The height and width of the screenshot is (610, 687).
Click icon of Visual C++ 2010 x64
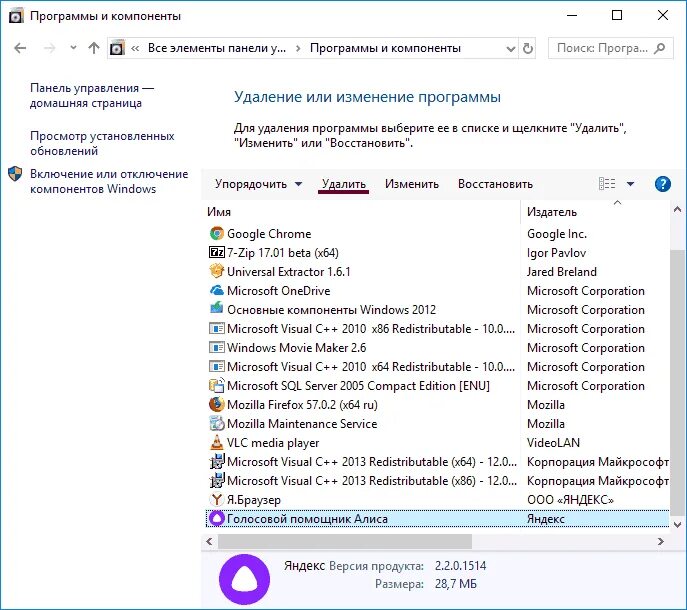tap(216, 366)
